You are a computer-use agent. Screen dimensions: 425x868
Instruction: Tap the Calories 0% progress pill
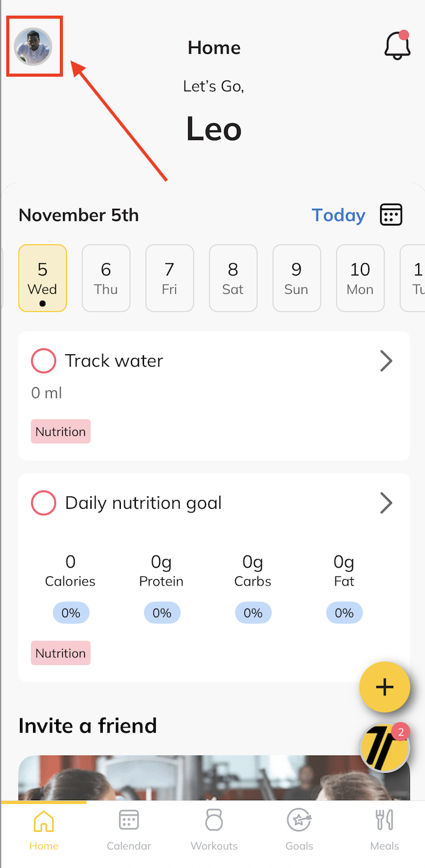pyautogui.click(x=70, y=613)
